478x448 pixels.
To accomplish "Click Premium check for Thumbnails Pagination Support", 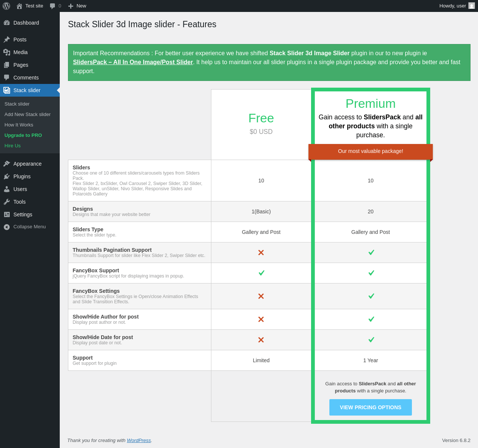I will [x=371, y=252].
